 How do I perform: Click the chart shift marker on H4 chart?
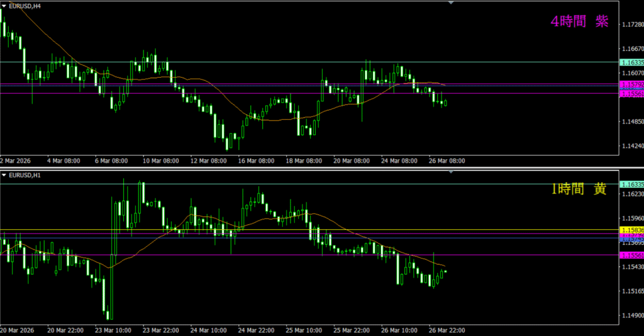451,3
